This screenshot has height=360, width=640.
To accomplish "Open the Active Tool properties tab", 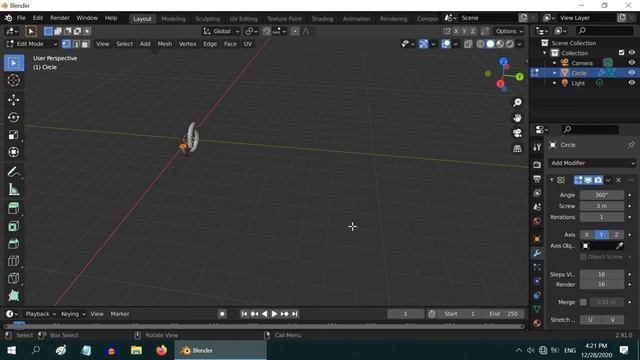I will click(x=537, y=147).
